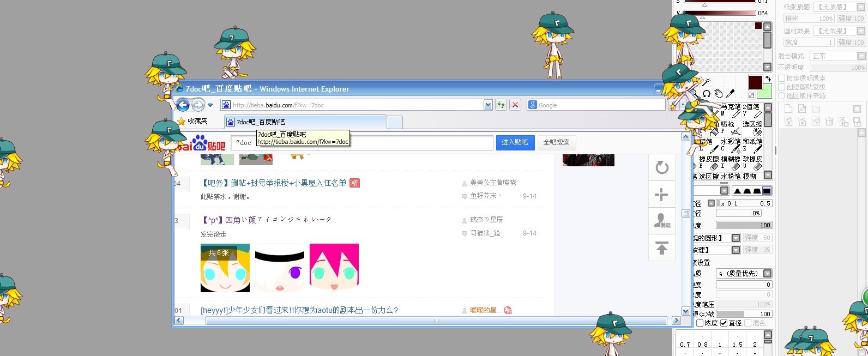This screenshot has width=868, height=356.
Task: Pick the eyedropper color picker tool
Action: coord(731,94)
